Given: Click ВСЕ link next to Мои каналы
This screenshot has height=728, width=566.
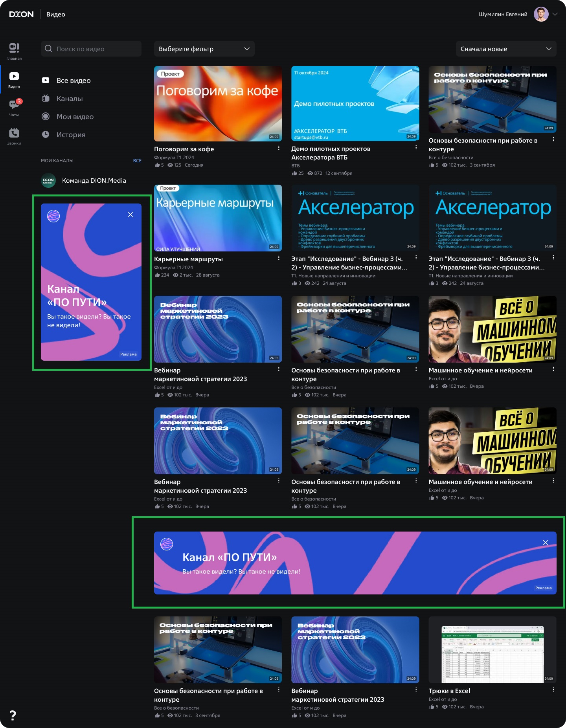Looking at the screenshot, I should tap(137, 161).
